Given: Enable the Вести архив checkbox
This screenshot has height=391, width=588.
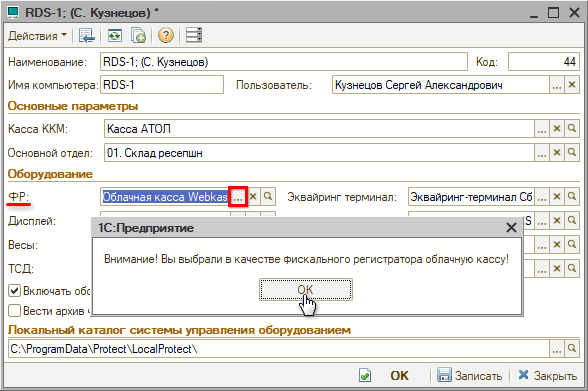Looking at the screenshot, I should (x=14, y=311).
